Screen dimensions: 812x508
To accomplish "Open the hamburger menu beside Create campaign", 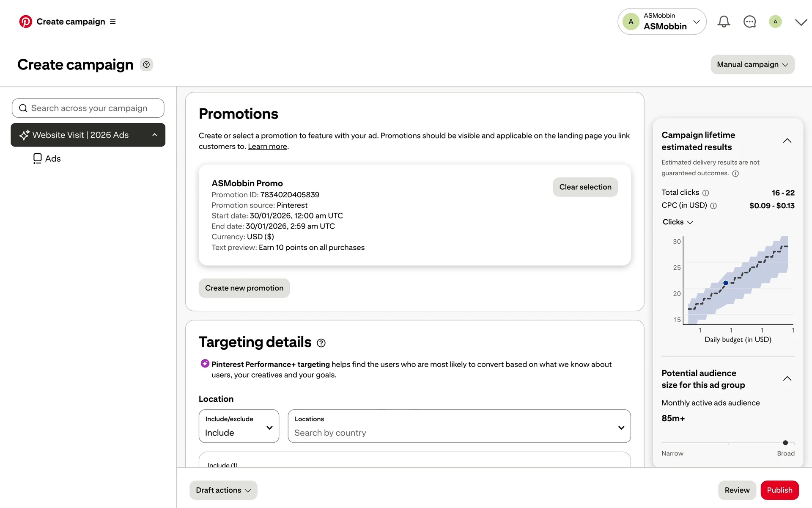I will [113, 22].
